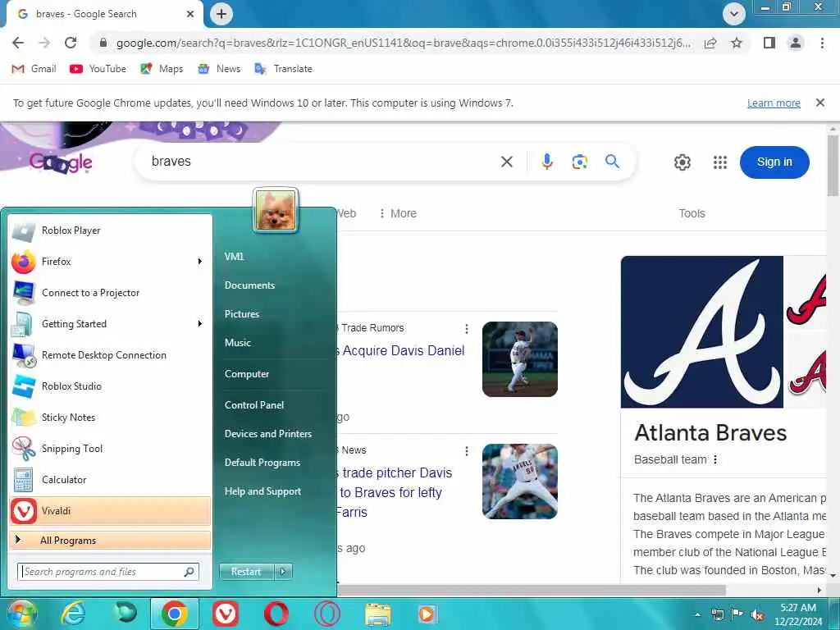Image resolution: width=840 pixels, height=630 pixels.
Task: Click Search programs and files box
Action: point(108,572)
